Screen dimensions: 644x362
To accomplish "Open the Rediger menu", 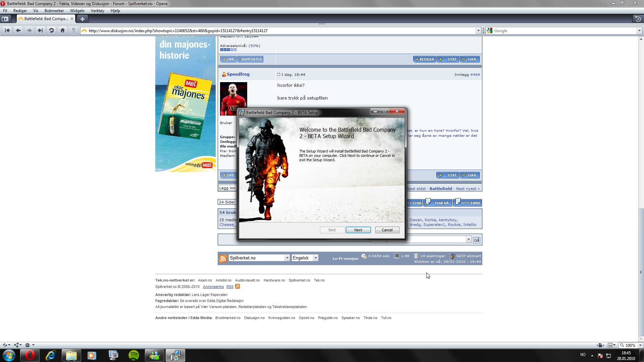I will pyautogui.click(x=20, y=11).
